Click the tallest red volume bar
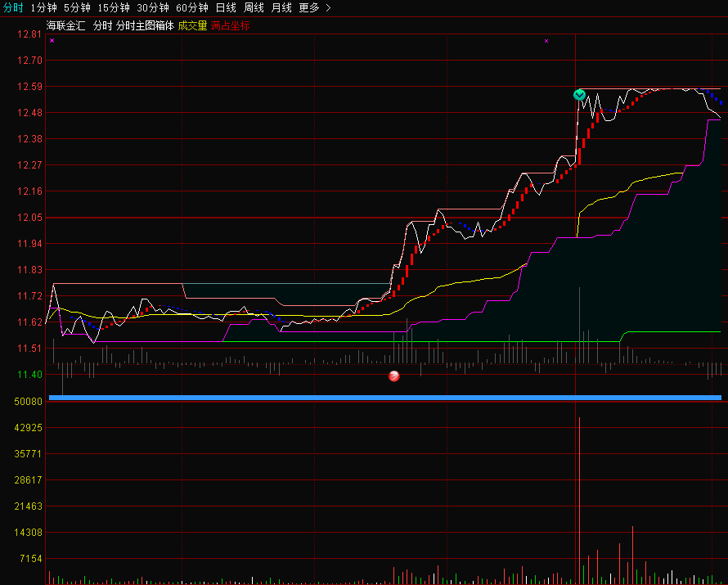Viewport: 728px width, 585px height. [579, 501]
